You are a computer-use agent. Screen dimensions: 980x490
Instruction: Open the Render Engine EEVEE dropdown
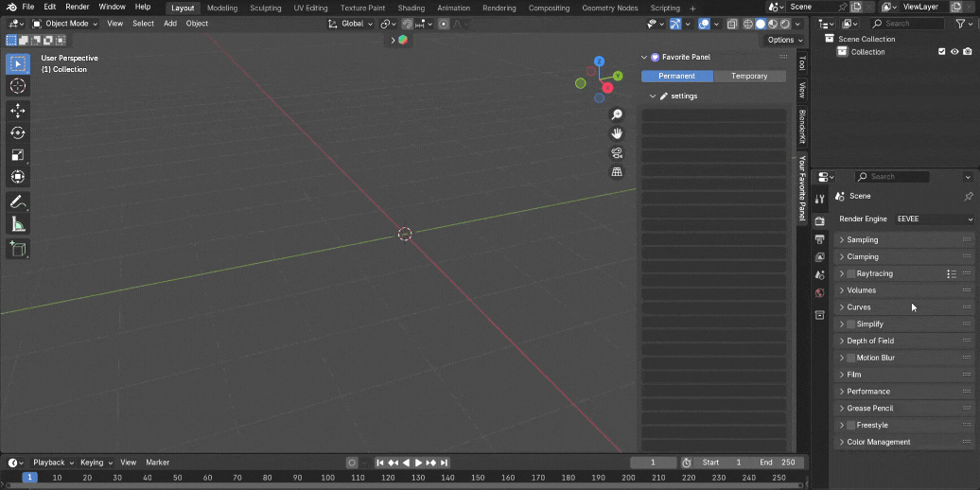[934, 219]
